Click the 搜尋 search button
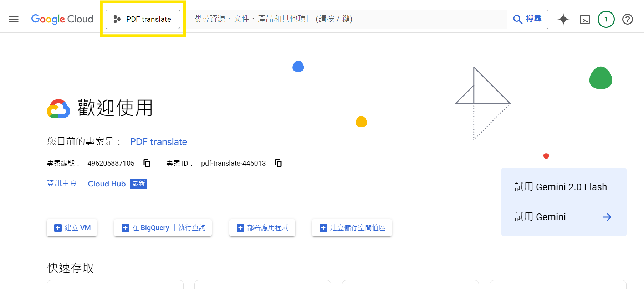644x289 pixels. [x=527, y=19]
